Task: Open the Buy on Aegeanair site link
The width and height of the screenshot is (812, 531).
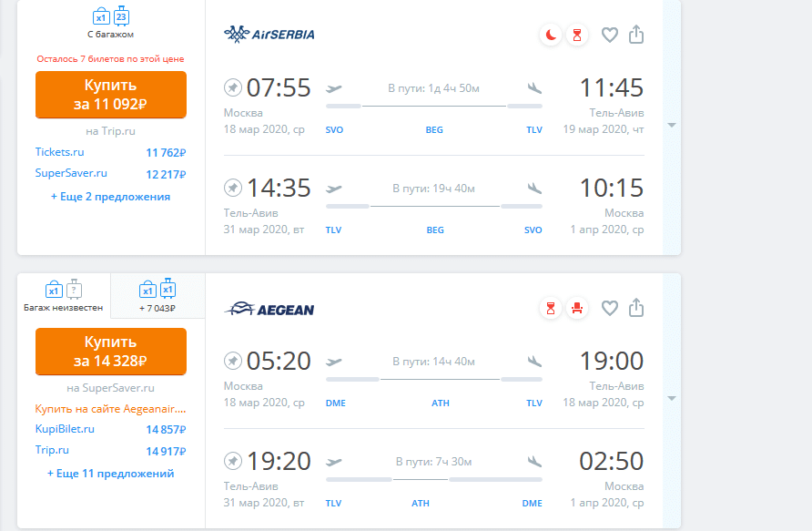Action: pyautogui.click(x=110, y=409)
